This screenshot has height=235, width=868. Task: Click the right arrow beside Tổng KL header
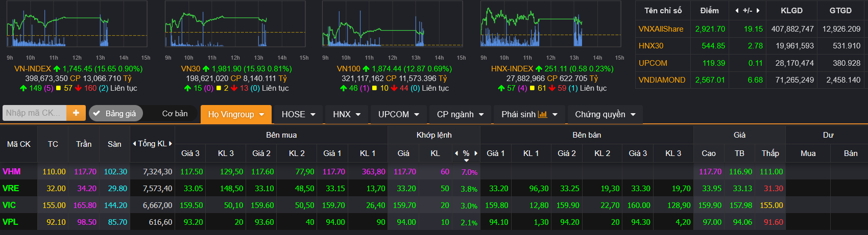pos(171,144)
